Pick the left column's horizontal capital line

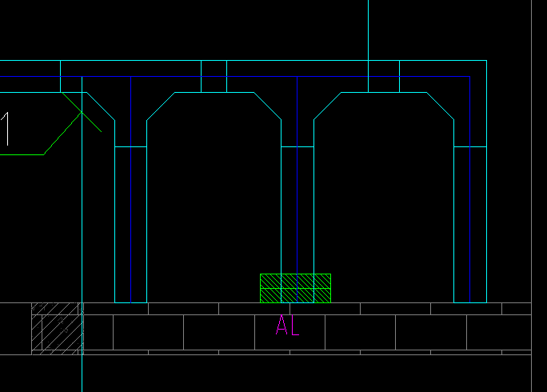click(x=131, y=147)
